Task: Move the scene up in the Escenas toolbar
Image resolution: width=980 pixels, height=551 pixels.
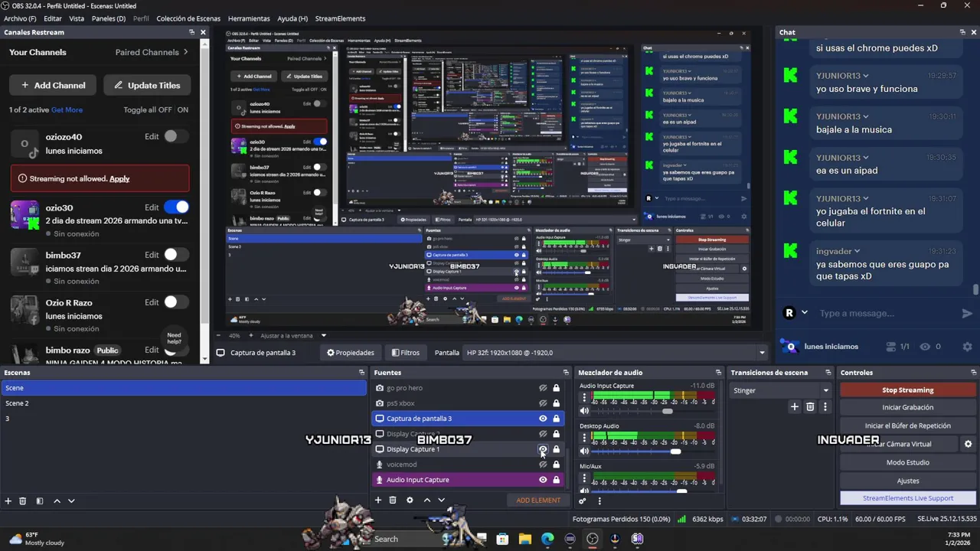Action: pyautogui.click(x=57, y=501)
